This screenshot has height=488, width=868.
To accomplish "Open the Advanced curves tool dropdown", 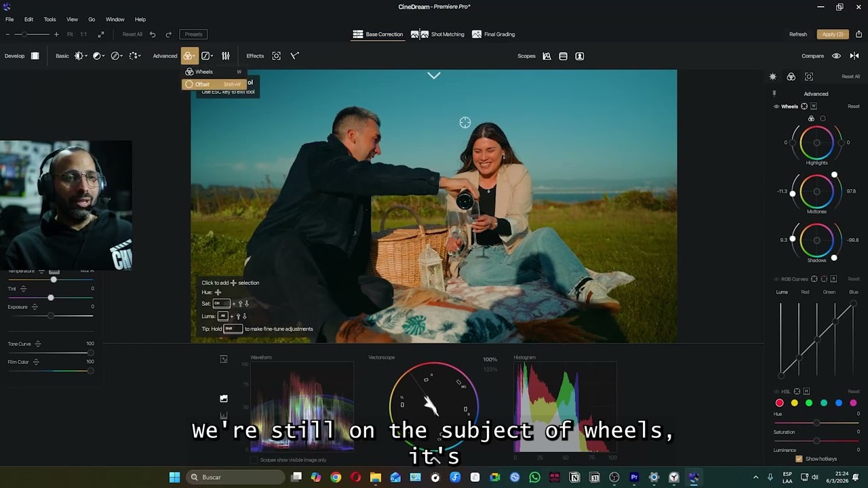I will pos(207,56).
